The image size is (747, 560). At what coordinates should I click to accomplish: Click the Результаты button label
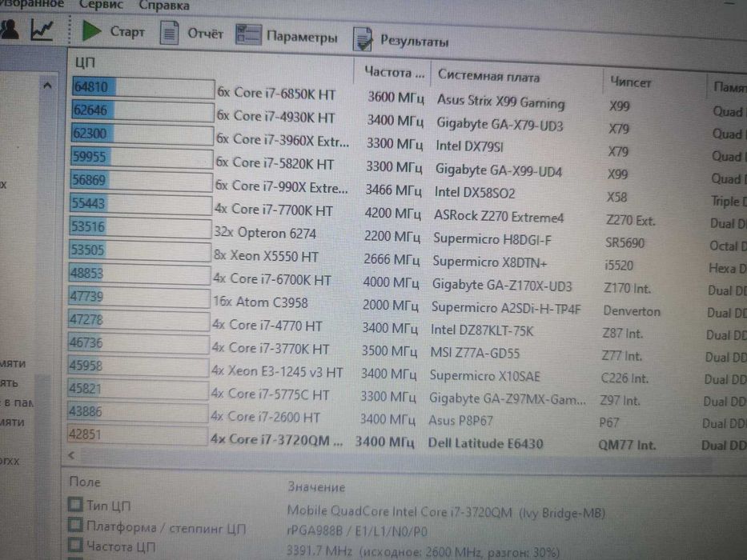point(415,42)
